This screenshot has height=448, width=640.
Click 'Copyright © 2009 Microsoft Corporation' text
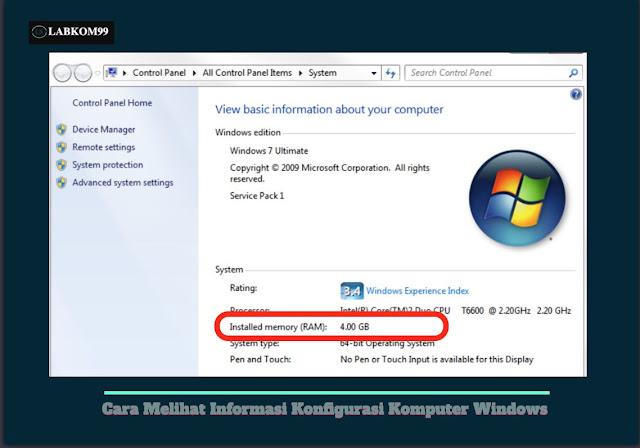[310, 168]
